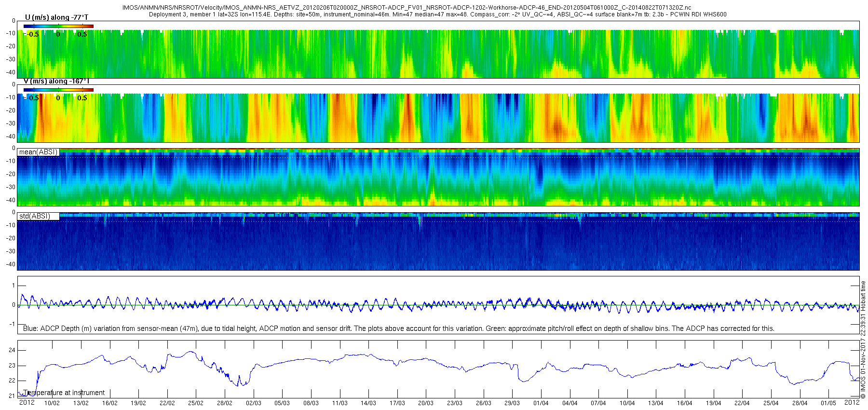The image size is (868, 410).
Task: Click the V (m/s) along -167°T title
Action: click(x=56, y=81)
